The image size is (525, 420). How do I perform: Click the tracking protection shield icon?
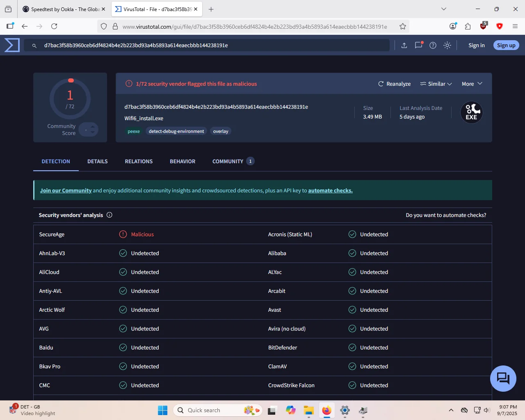104,26
